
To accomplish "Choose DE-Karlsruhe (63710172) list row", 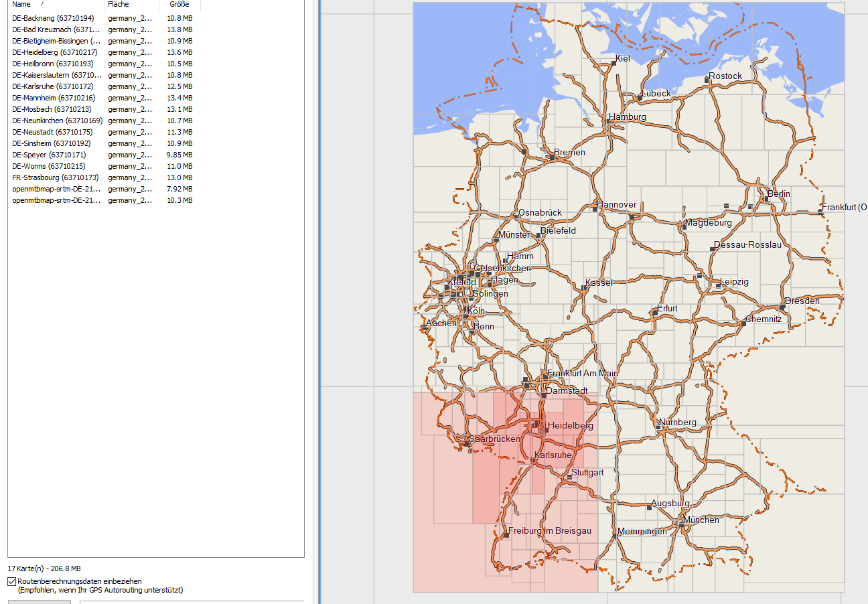I will 52,86.
